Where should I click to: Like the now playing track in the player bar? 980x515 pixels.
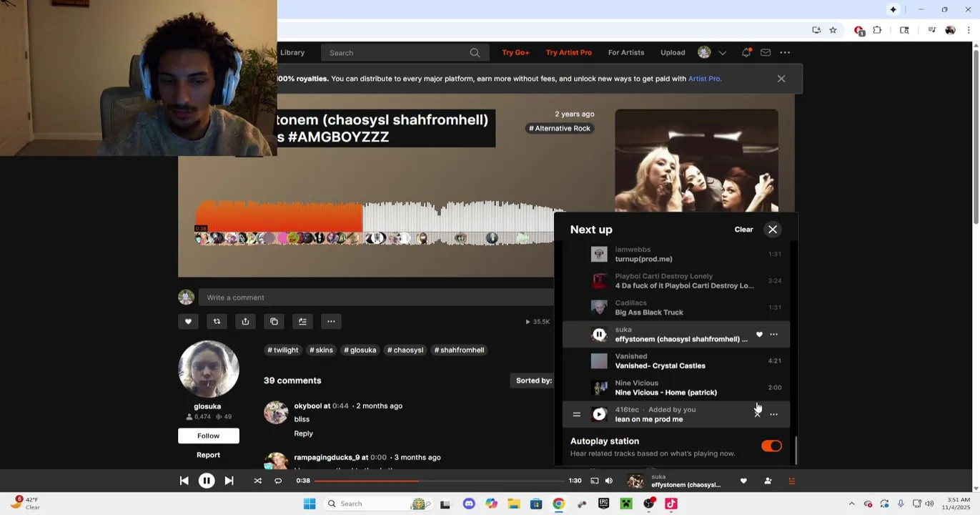tap(743, 481)
